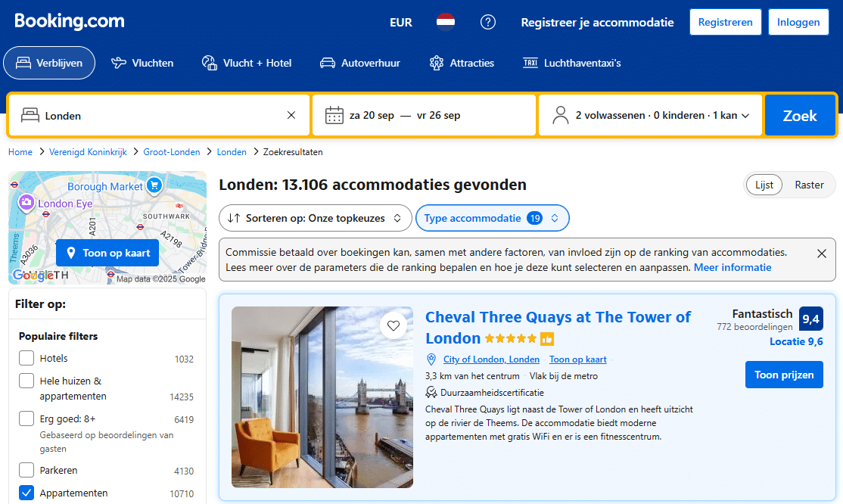The width and height of the screenshot is (843, 504).
Task: Open the help question mark icon
Action: click(488, 22)
